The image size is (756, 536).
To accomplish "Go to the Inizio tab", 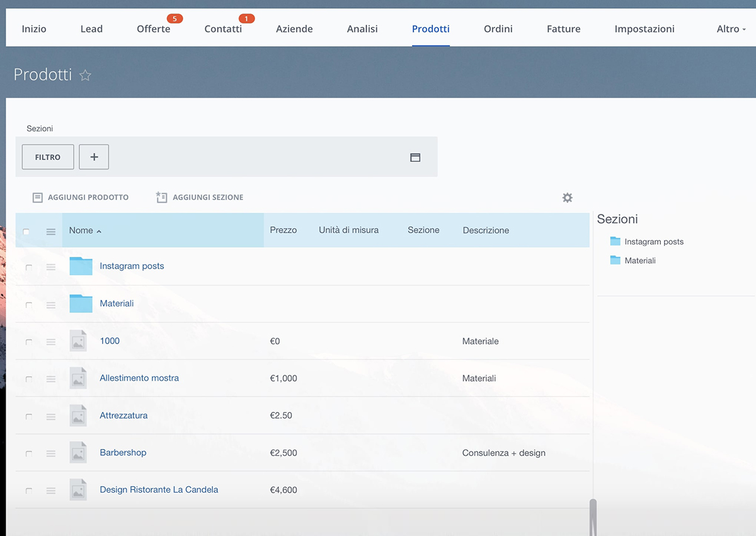I will [34, 29].
